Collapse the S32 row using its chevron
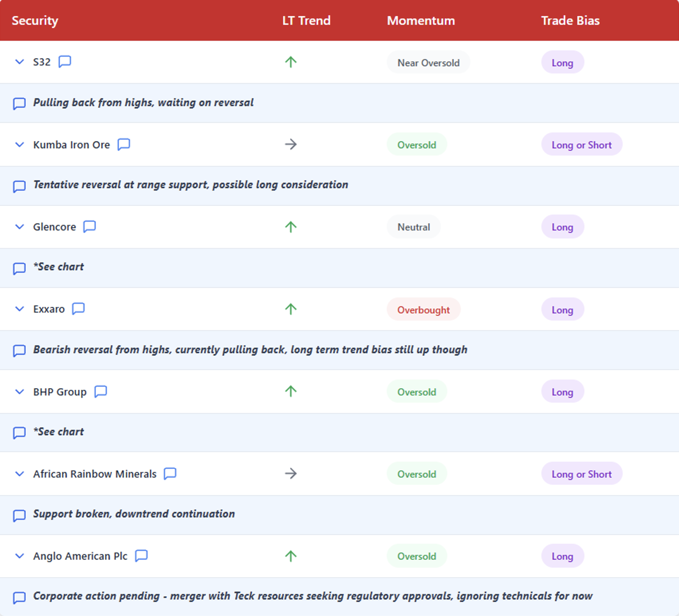This screenshot has width=679, height=616. (x=19, y=62)
